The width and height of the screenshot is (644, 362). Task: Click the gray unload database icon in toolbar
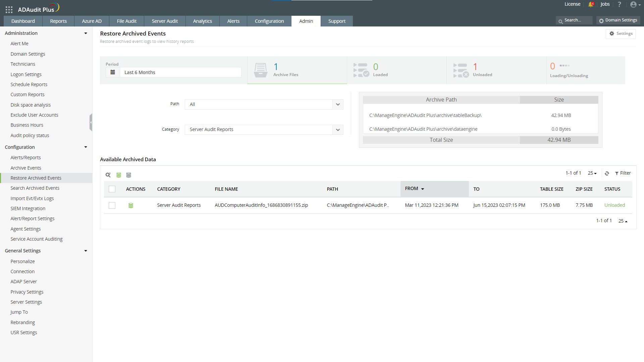pyautogui.click(x=128, y=175)
